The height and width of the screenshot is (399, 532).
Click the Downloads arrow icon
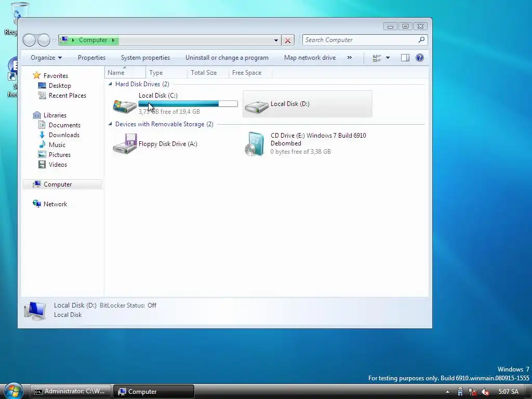coord(42,135)
